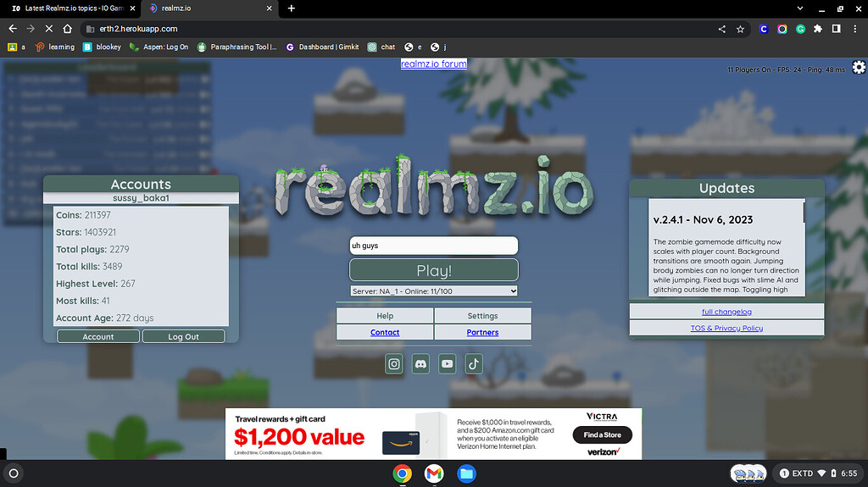Click the colorful ring extension icon
Image resolution: width=868 pixels, height=487 pixels.
click(x=782, y=29)
